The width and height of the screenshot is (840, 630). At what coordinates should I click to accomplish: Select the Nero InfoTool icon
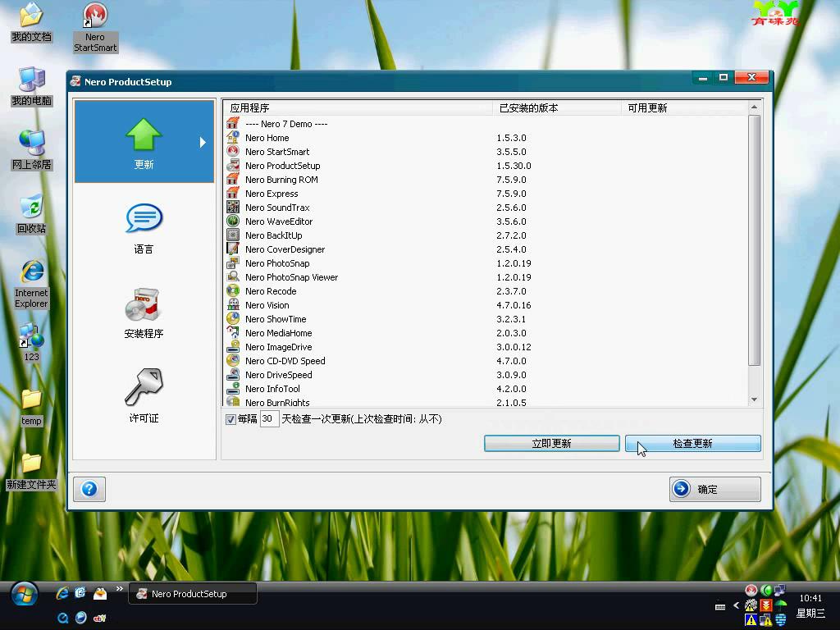pos(232,388)
